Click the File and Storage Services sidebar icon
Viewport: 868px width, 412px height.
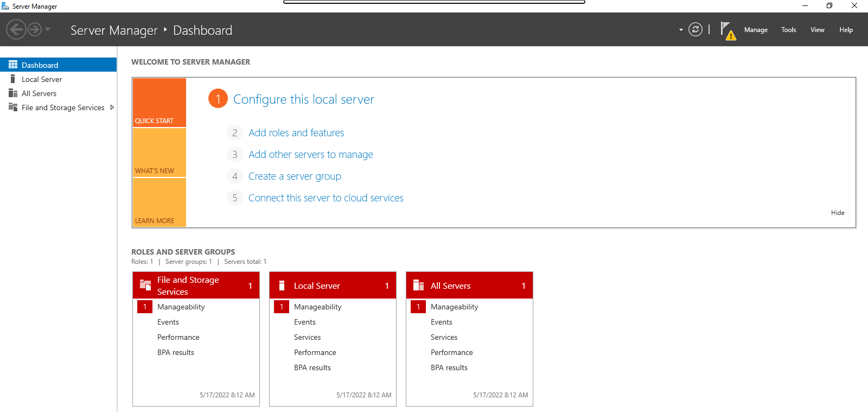tap(13, 107)
